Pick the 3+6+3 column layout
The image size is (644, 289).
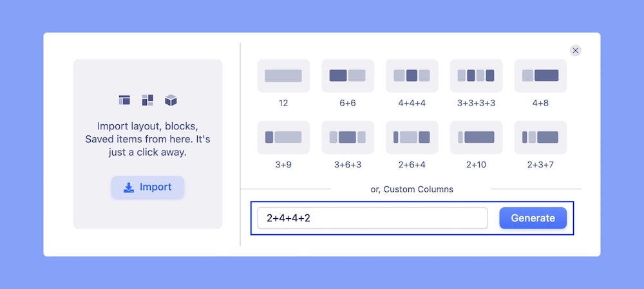pyautogui.click(x=348, y=137)
